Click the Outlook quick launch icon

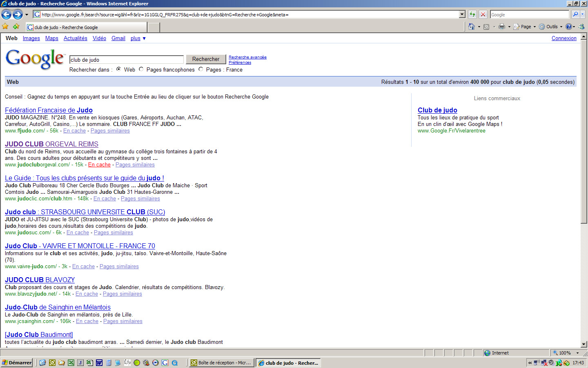click(52, 363)
